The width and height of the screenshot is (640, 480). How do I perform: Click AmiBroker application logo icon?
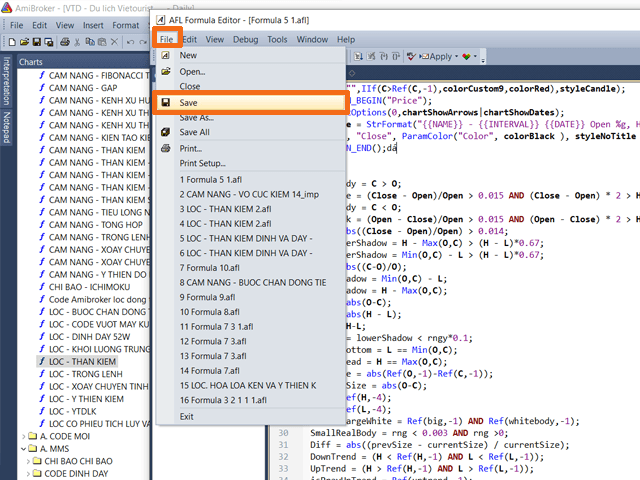[7, 8]
